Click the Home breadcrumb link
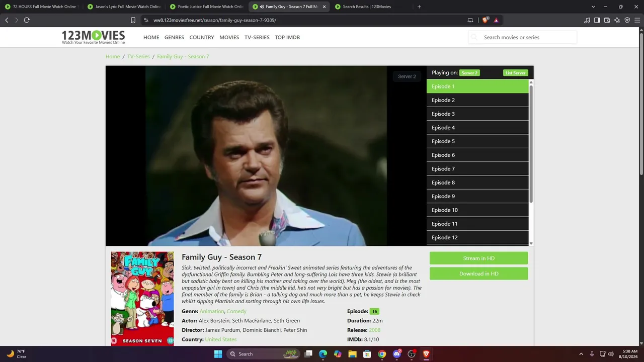The width and height of the screenshot is (644, 362). 113,56
